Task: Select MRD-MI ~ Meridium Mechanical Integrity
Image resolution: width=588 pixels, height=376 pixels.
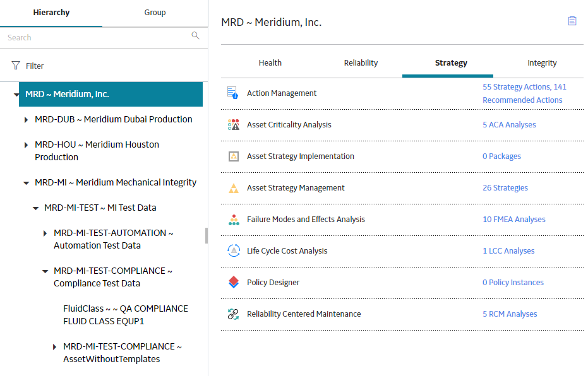Action: 116,182
